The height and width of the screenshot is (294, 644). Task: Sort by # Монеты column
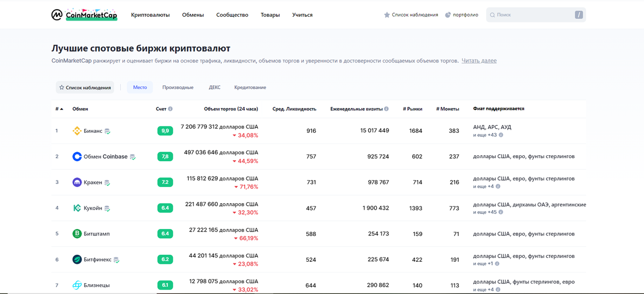pyautogui.click(x=448, y=109)
